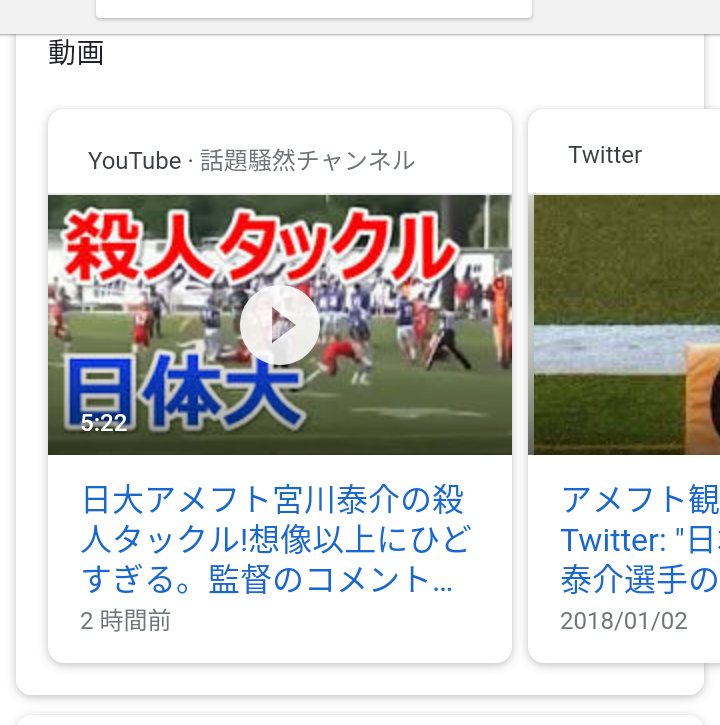Click the 2 時間前 timestamp
The image size is (720, 725).
(125, 621)
